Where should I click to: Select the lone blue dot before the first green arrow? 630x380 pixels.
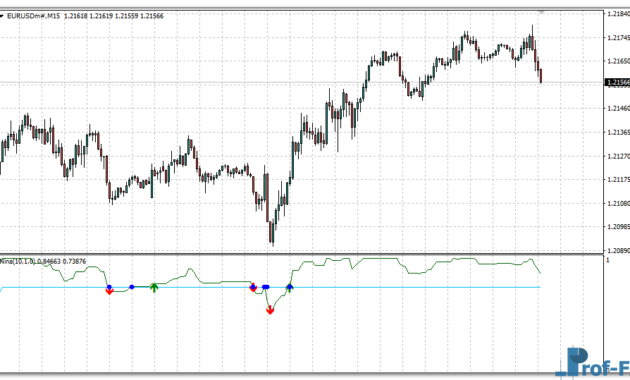(132, 287)
